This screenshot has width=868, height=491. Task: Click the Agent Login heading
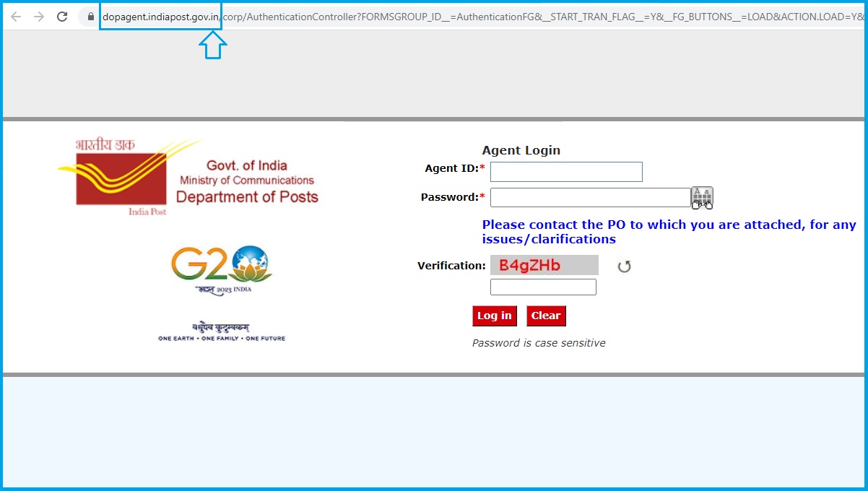(x=521, y=150)
